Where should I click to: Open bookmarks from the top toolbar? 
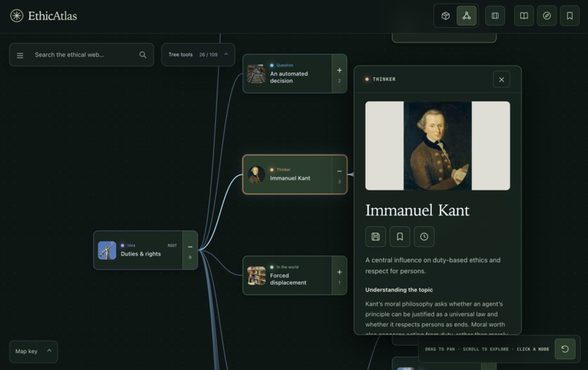[570, 16]
